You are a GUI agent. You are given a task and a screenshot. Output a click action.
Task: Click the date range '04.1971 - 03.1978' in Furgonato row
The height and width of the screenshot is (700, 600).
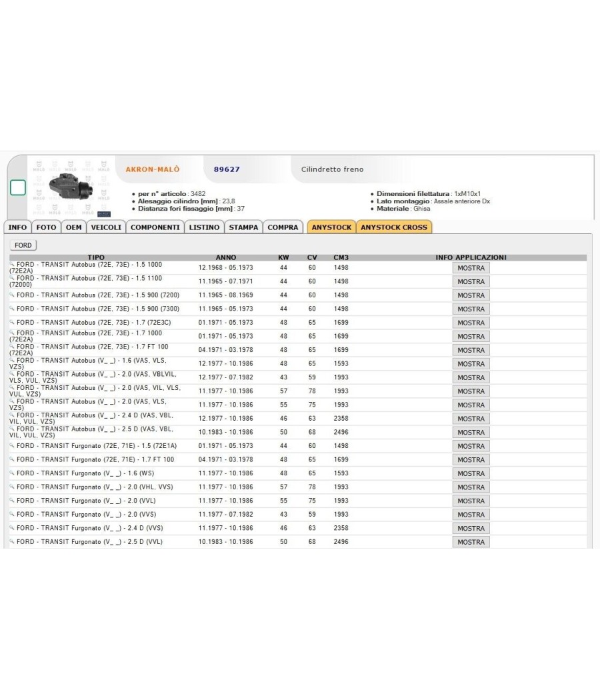click(226, 459)
